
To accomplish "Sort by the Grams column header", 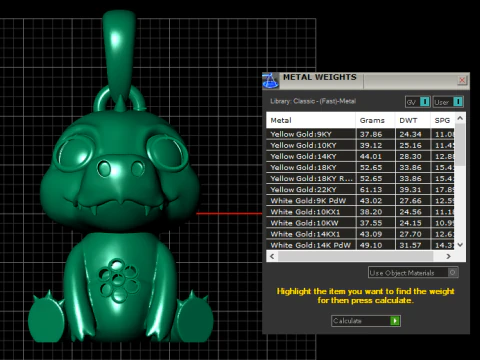I will coord(375,120).
